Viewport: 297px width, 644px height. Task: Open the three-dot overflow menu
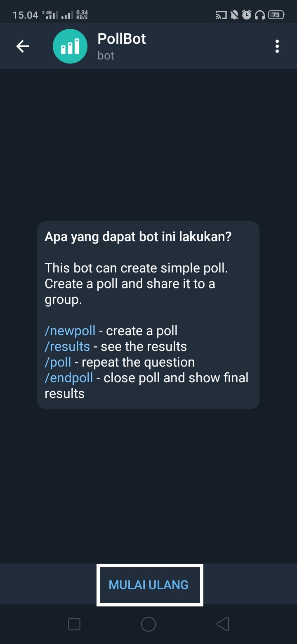(x=277, y=46)
